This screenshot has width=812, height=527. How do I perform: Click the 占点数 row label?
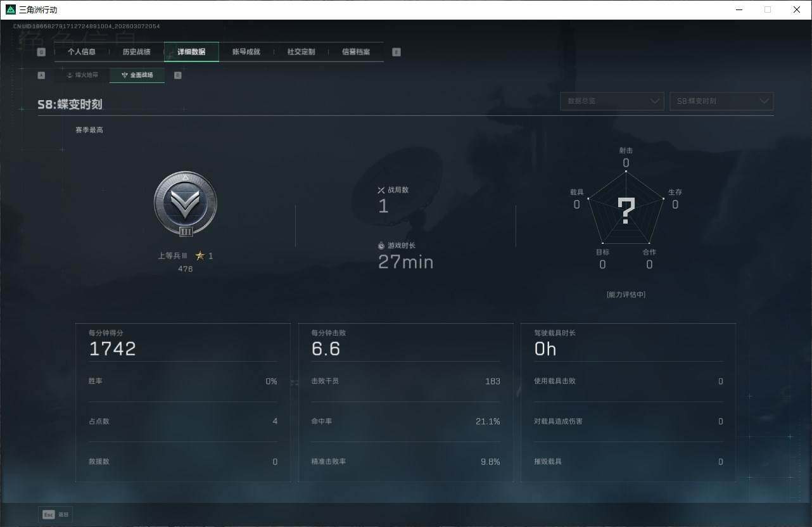click(x=99, y=421)
